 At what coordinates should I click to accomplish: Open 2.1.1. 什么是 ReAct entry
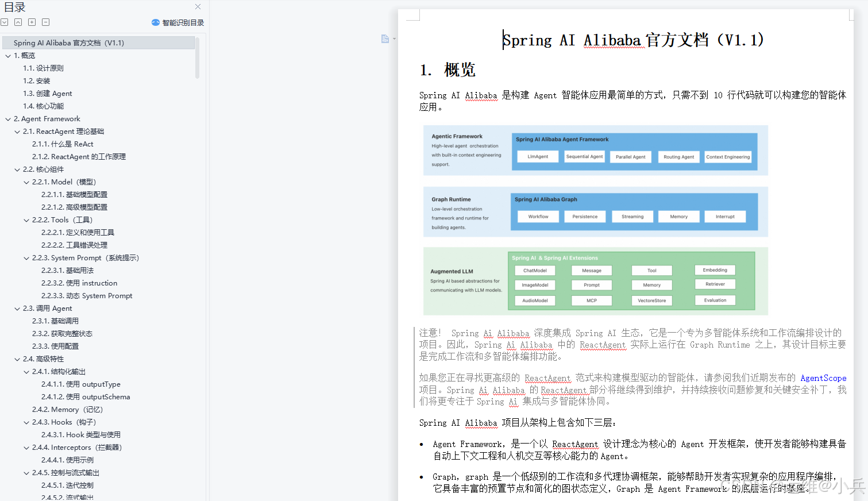pyautogui.click(x=63, y=144)
